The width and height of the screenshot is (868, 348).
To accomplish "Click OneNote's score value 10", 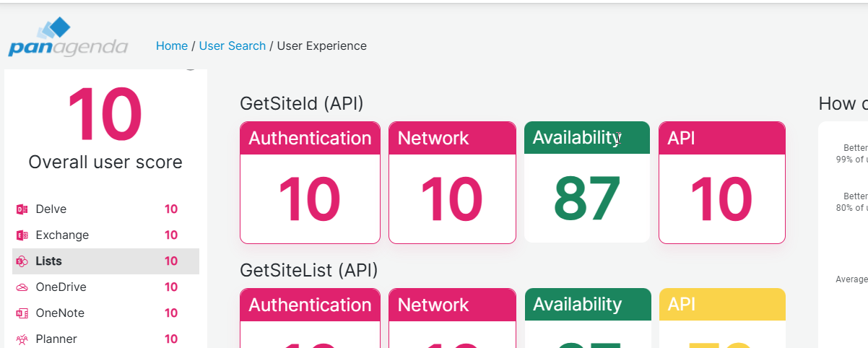I will (171, 313).
